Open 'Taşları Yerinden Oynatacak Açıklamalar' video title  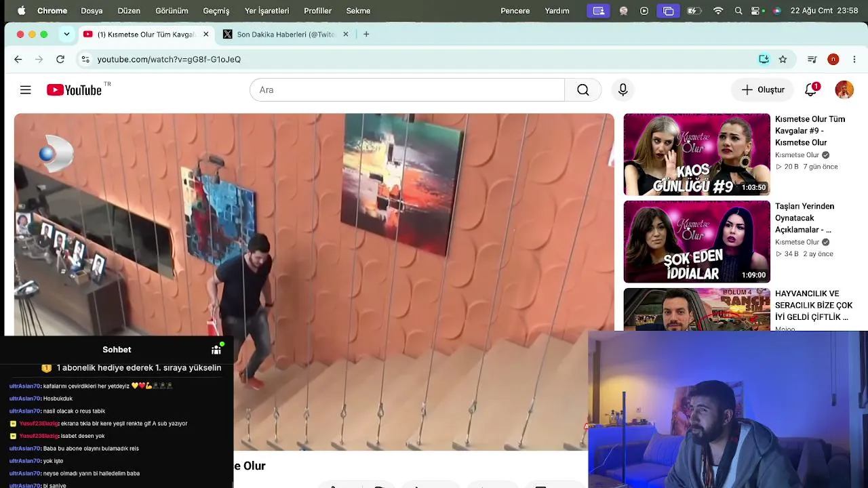pos(805,218)
